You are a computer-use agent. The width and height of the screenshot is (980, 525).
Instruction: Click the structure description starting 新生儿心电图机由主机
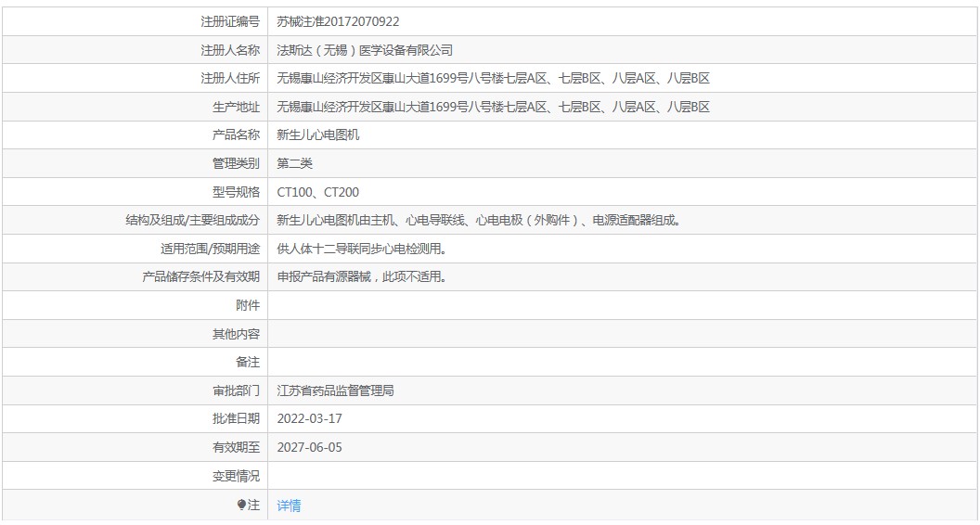click(x=479, y=221)
